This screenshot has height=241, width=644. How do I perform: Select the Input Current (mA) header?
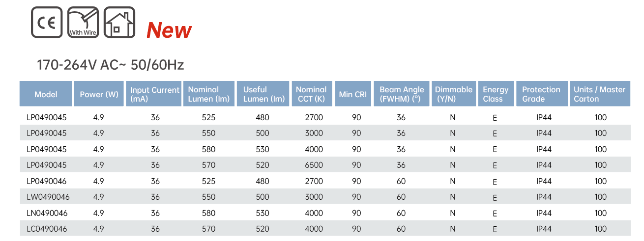pos(154,94)
